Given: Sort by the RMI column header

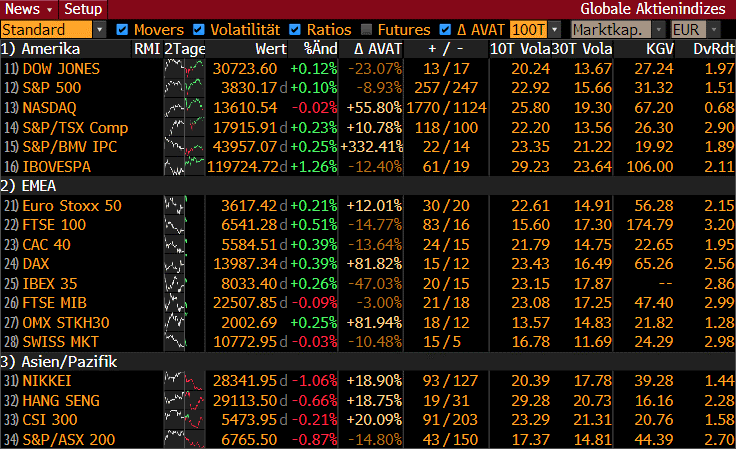Looking at the screenshot, I should pos(147,49).
